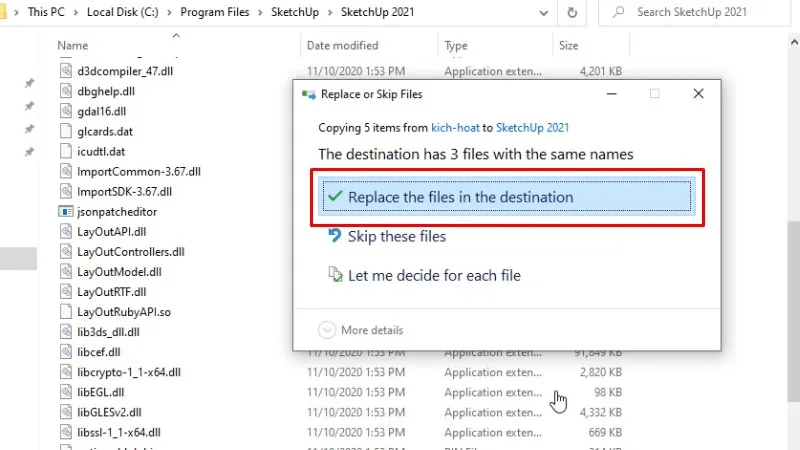Sort files by Date modified column
This screenshot has height=450, width=800.
click(x=341, y=46)
